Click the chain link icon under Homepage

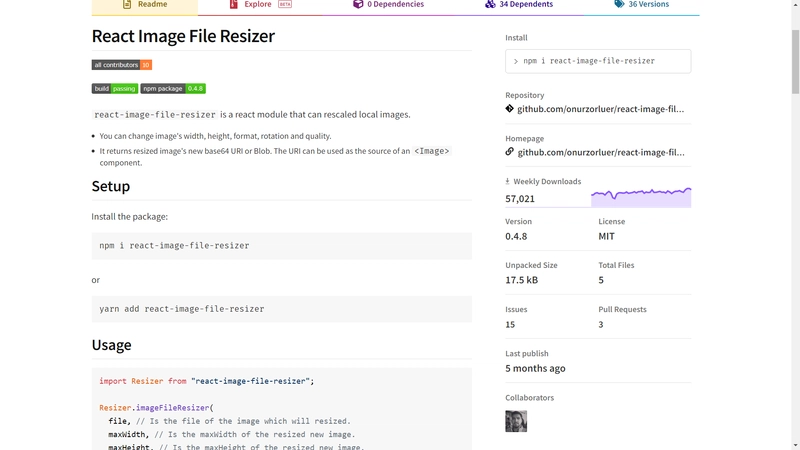click(509, 152)
